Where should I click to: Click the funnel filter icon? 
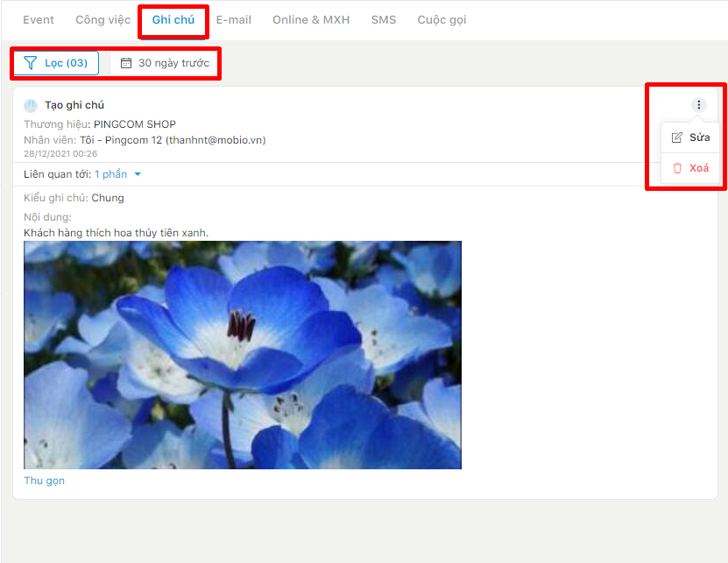pos(30,63)
